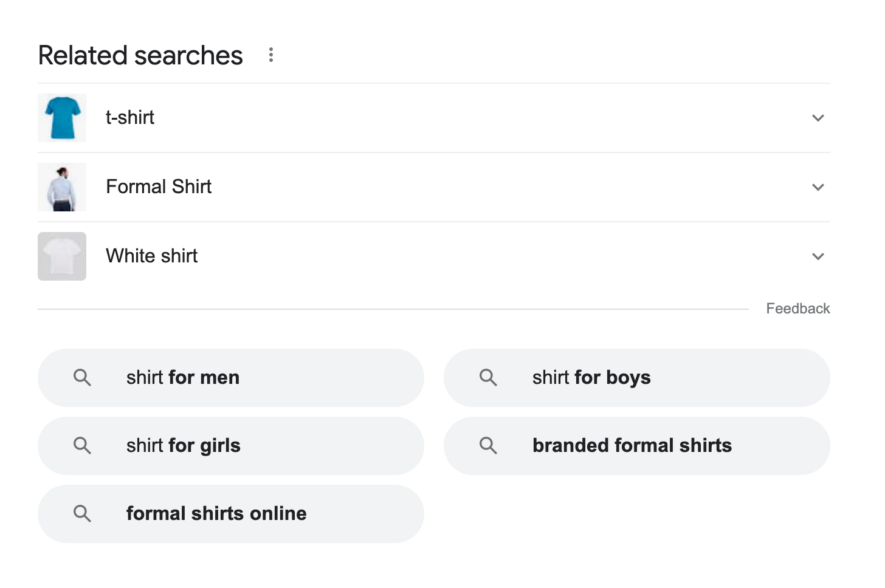Expand the t-shirt related search row
Image resolution: width=885 pixels, height=588 pixels.
pos(818,118)
